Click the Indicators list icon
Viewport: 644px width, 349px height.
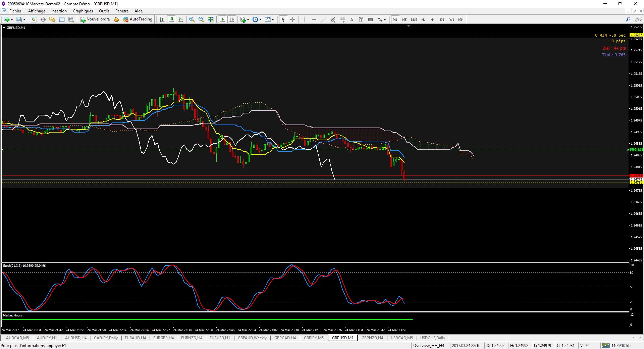[x=243, y=19]
